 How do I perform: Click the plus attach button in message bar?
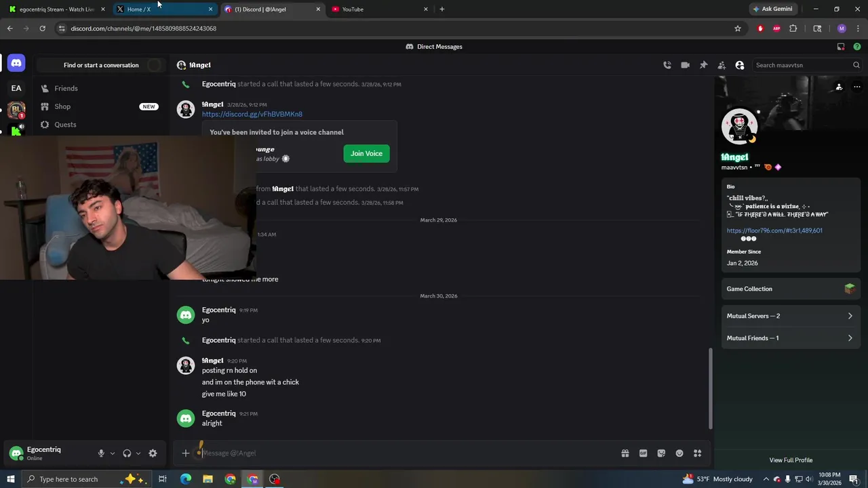(186, 453)
